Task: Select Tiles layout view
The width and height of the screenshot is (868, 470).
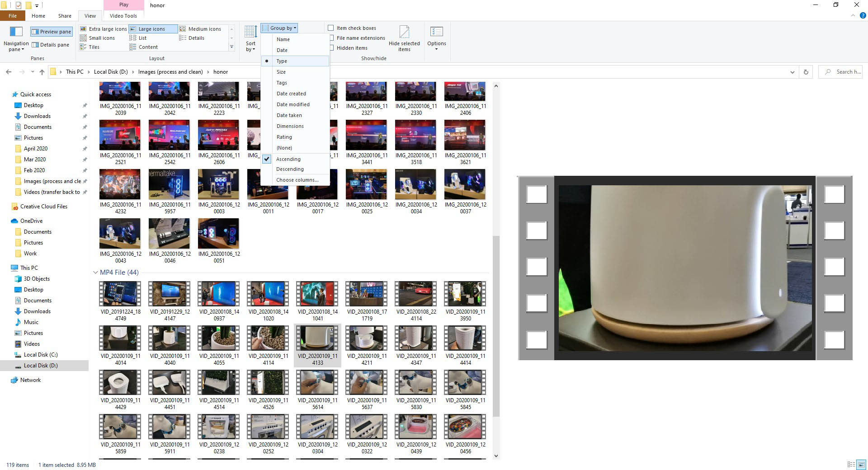Action: click(x=90, y=47)
